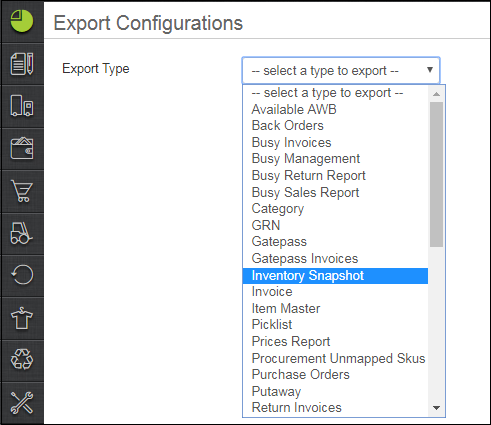Open the shopping cart sidebar icon
The image size is (491, 425).
pyautogui.click(x=22, y=191)
